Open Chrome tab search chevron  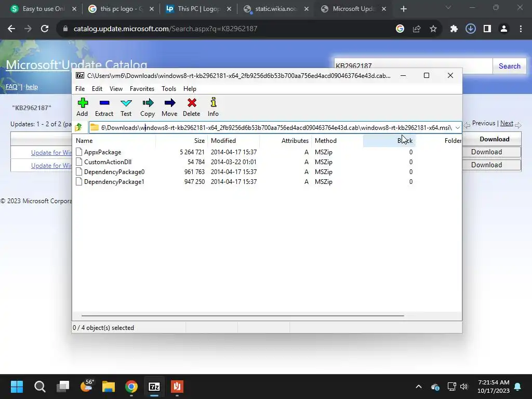click(448, 7)
